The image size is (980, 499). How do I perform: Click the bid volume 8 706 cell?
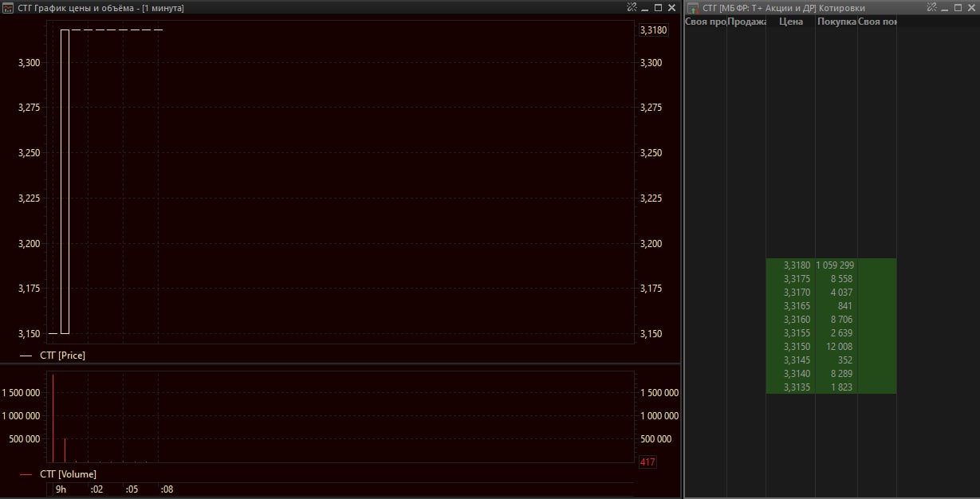pos(836,320)
